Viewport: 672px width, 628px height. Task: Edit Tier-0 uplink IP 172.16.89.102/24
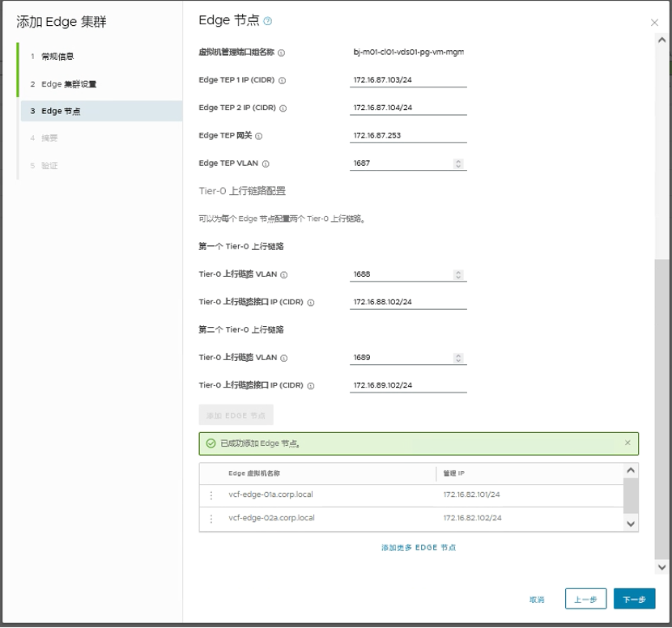coord(408,385)
